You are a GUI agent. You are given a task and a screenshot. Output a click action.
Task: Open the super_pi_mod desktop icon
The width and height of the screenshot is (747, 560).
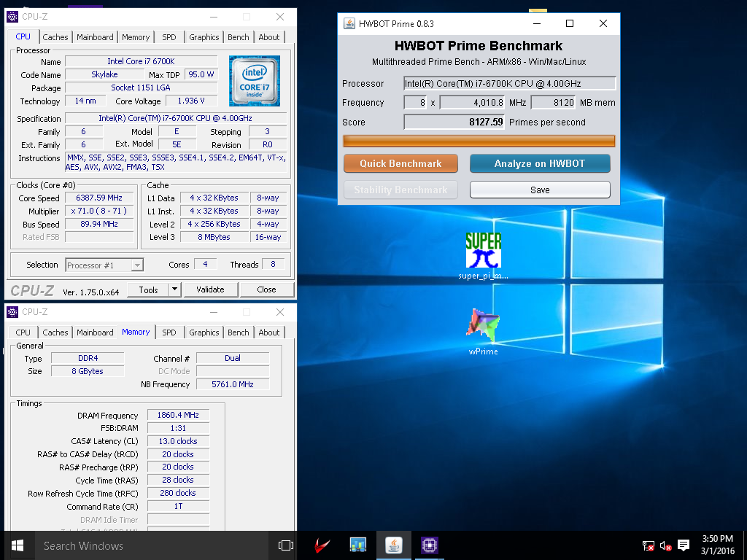[x=483, y=256]
